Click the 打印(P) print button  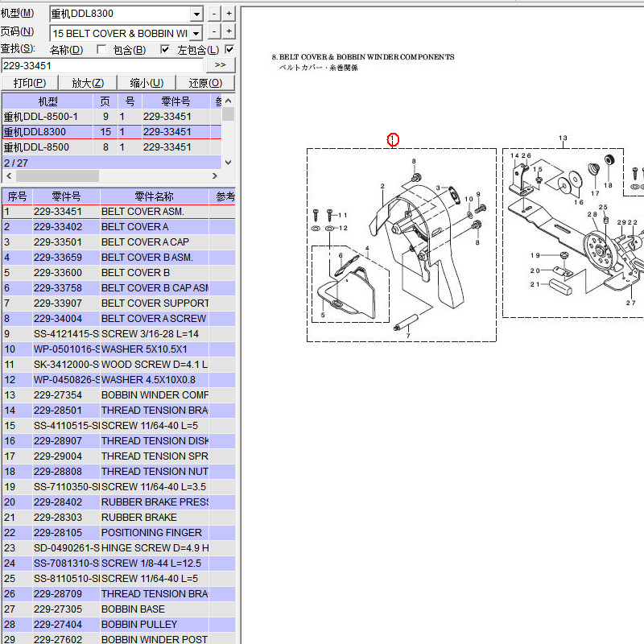click(30, 83)
